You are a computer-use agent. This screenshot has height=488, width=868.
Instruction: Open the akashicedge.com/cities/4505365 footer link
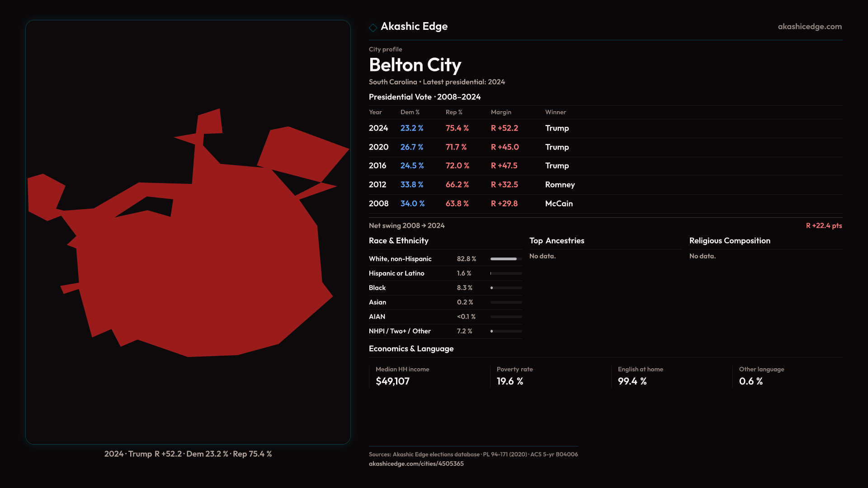coord(416,464)
